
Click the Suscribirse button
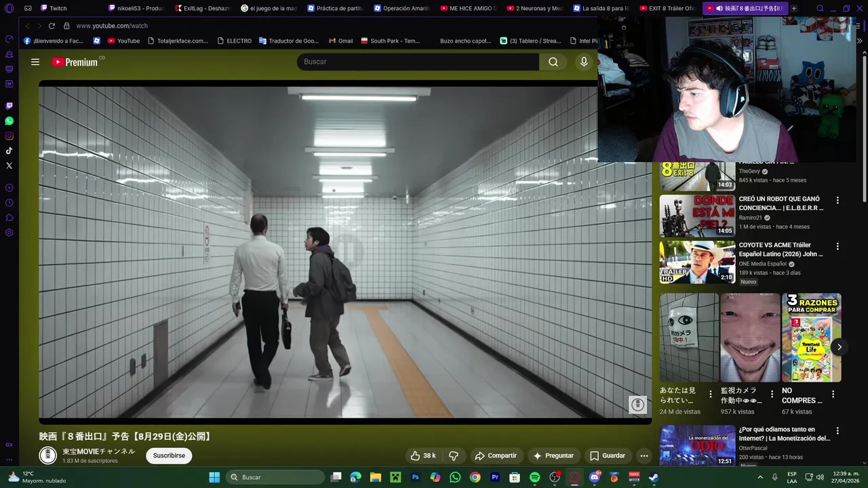(169, 455)
